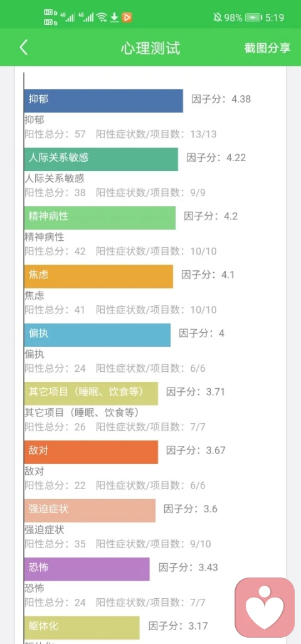This screenshot has height=644, width=301.
Task: Select the 心理测试 page title
Action: 150,48
